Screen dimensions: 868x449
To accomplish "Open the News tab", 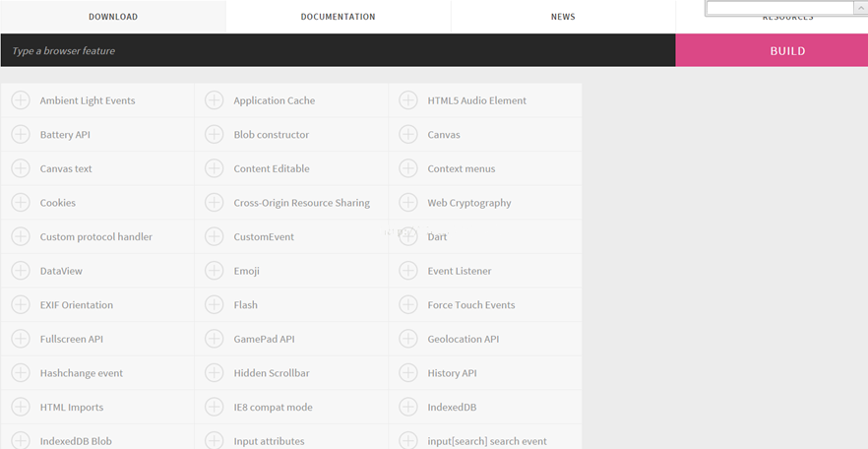I will (563, 17).
